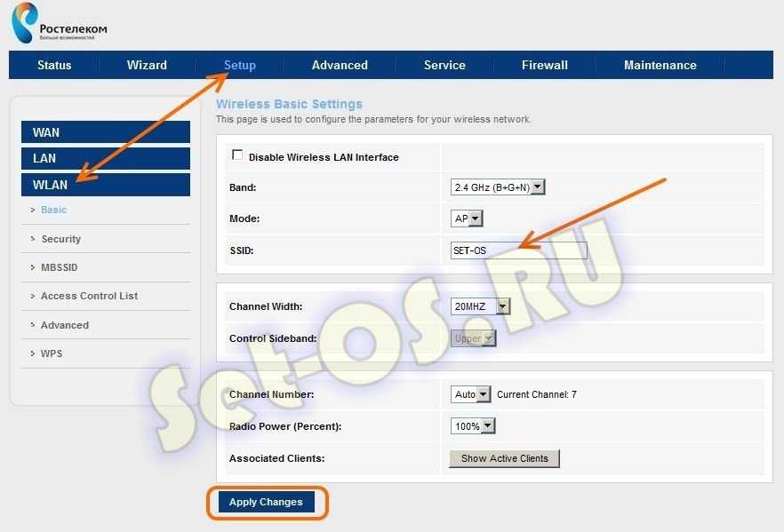Toggle Disable Wireless LAN Interface checkbox
This screenshot has height=532, width=784.
tap(237, 155)
